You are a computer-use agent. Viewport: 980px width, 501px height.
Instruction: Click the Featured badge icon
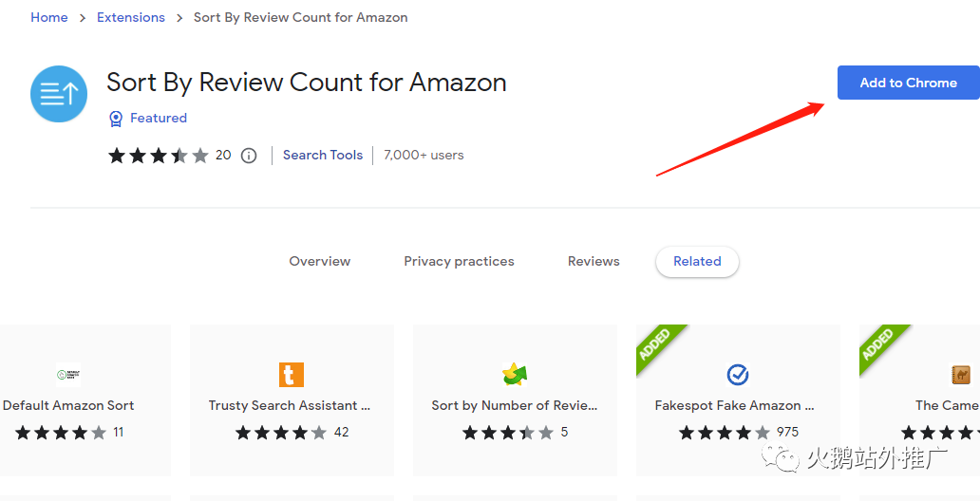coord(116,119)
